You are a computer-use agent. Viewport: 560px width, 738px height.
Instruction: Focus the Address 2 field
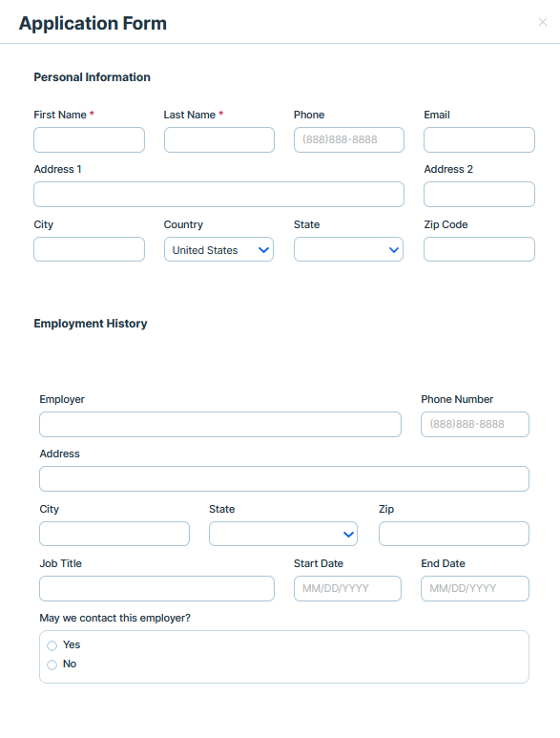pyautogui.click(x=479, y=195)
